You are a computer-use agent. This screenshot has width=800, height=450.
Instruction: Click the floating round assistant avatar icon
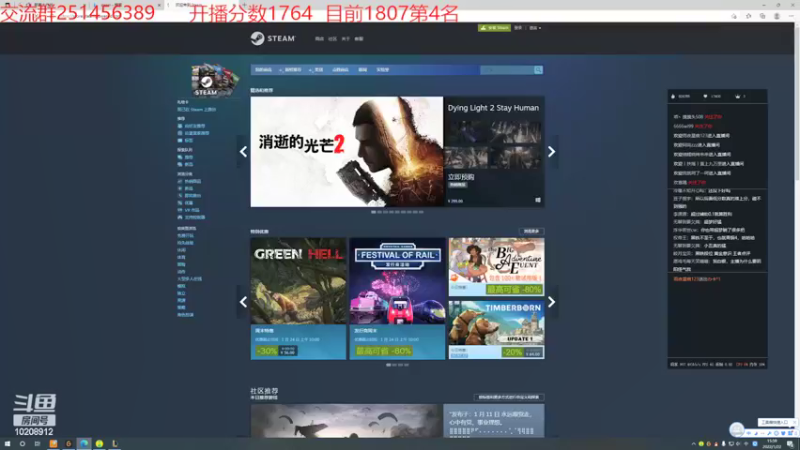(736, 430)
